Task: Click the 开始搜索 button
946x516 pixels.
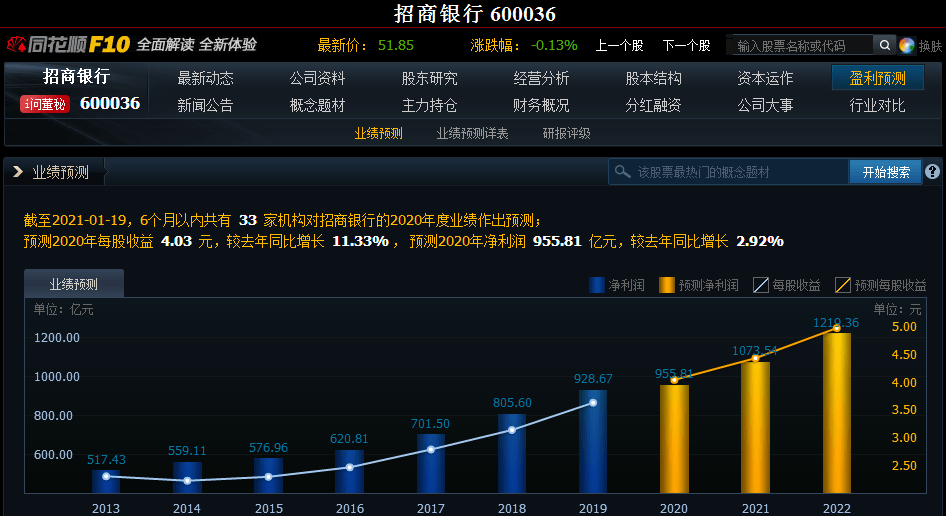Action: [x=885, y=172]
